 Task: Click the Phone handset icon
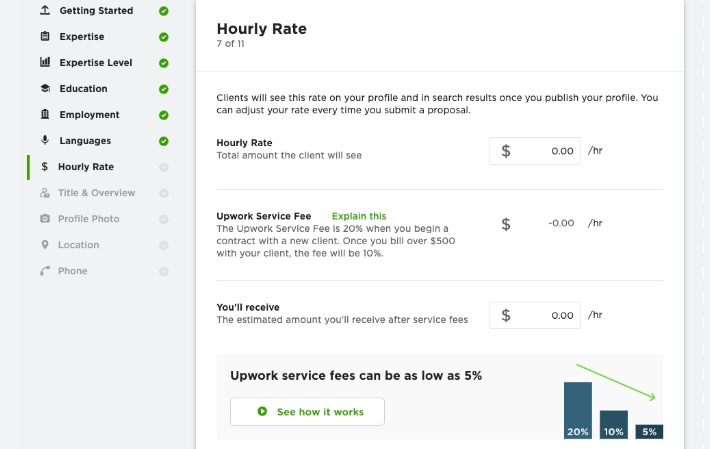click(45, 271)
